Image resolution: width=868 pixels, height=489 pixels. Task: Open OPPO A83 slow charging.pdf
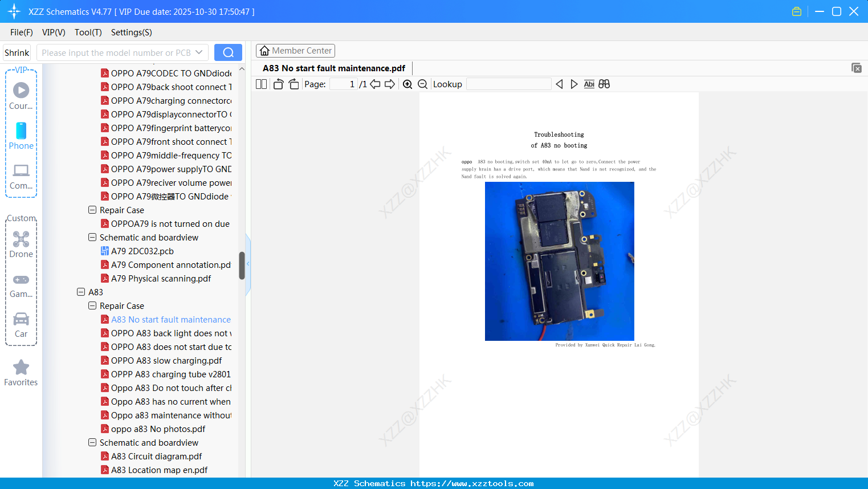(161, 360)
